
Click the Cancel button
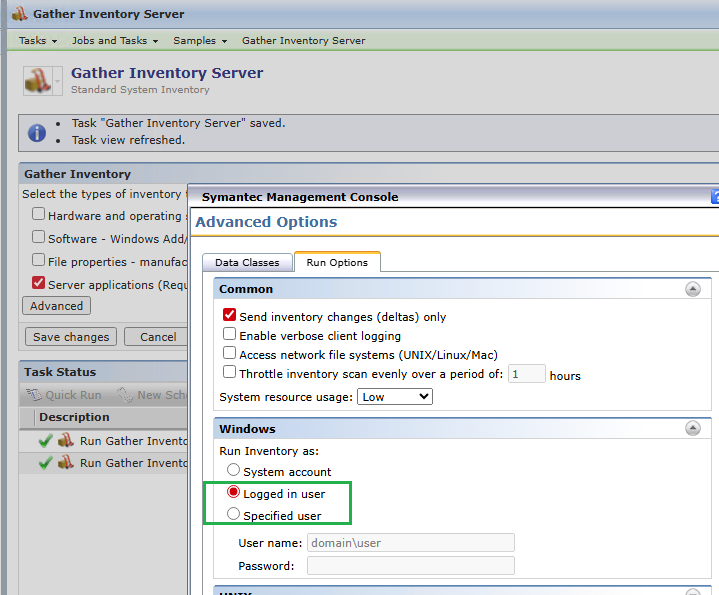point(158,337)
